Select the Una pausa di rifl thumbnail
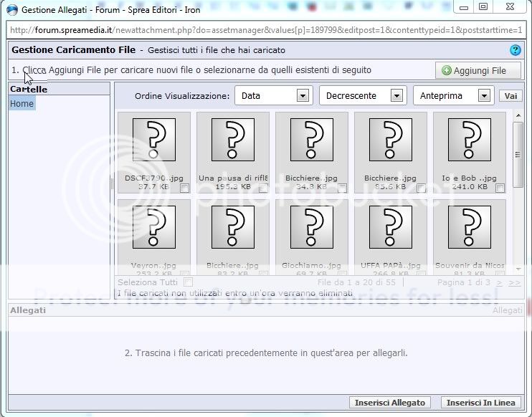This screenshot has height=417, width=532. [232, 140]
